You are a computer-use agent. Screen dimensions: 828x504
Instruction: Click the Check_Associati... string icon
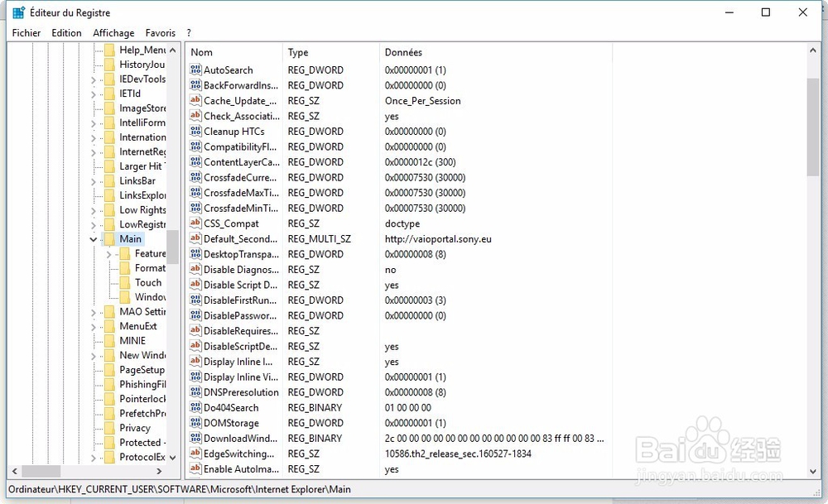pyautogui.click(x=195, y=116)
